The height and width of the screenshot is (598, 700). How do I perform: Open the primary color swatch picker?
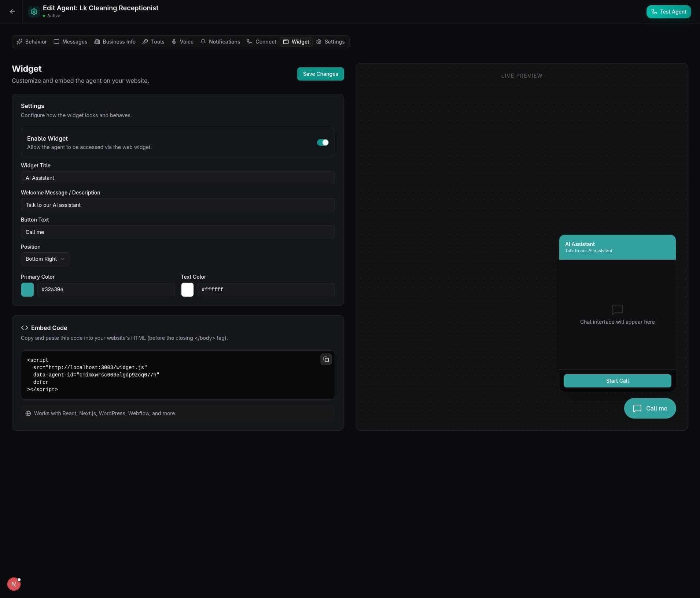(x=27, y=289)
